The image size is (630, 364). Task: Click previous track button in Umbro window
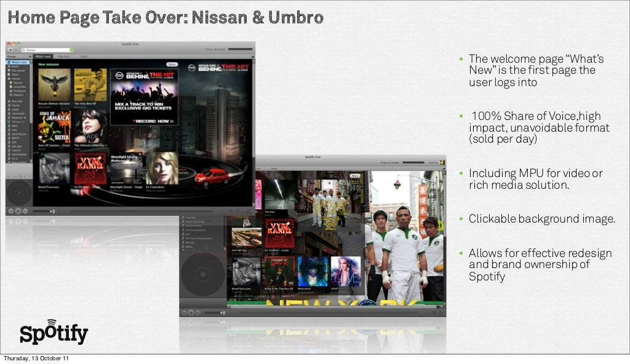[x=185, y=312]
